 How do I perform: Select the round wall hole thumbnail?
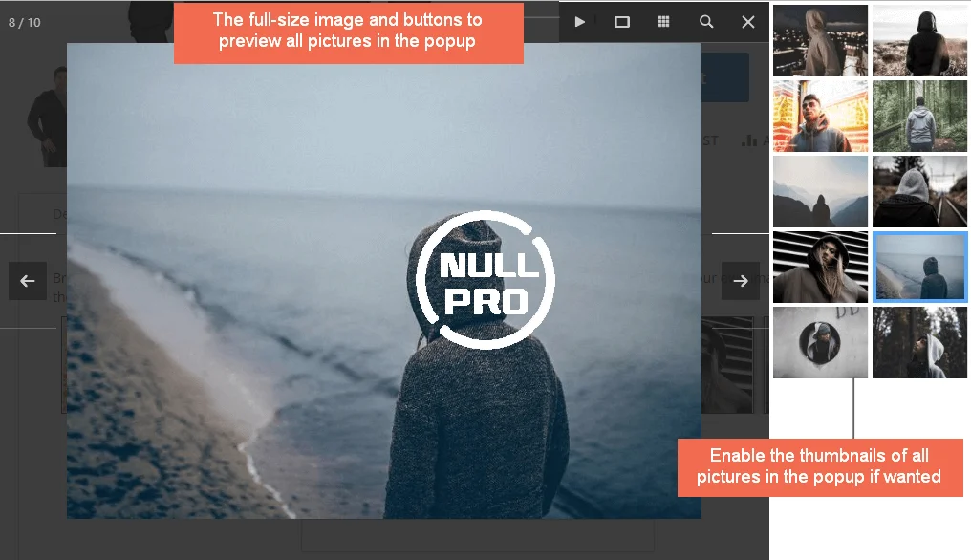coord(820,342)
